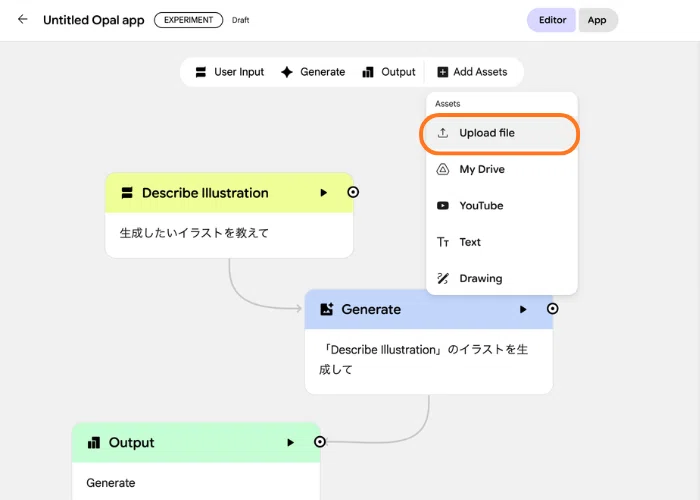Run the Generate node play arrow
The width and height of the screenshot is (700, 500).
pos(523,309)
